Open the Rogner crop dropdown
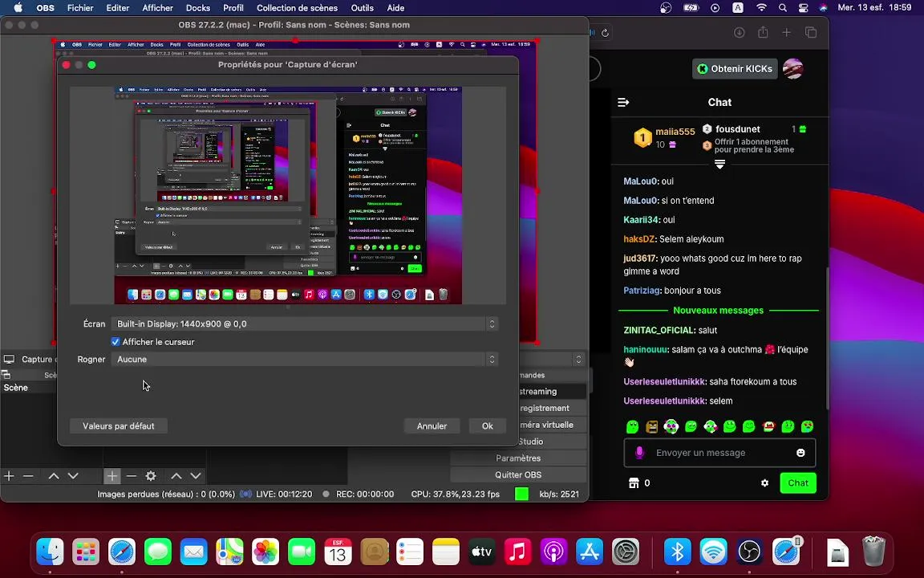This screenshot has width=924, height=578. pos(305,359)
